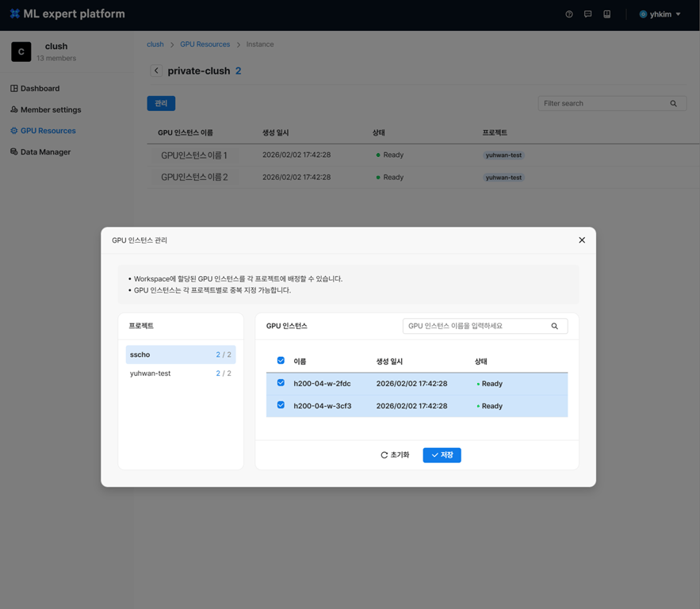Image resolution: width=700 pixels, height=609 pixels.
Task: Click the 초기화 reset button
Action: click(395, 455)
